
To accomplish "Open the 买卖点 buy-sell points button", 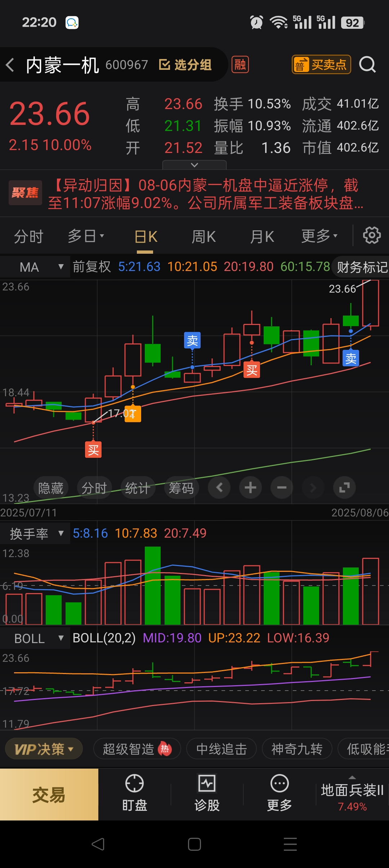I will 321,65.
